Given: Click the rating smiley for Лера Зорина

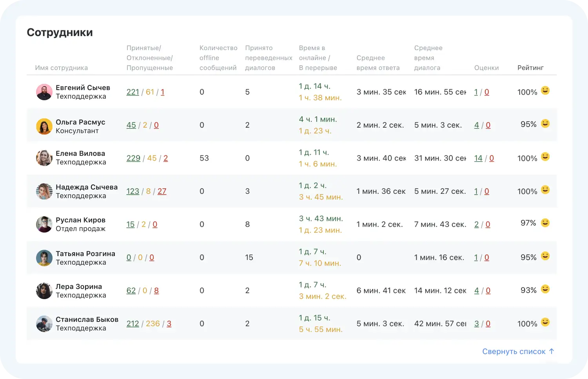Looking at the screenshot, I should pyautogui.click(x=545, y=289).
